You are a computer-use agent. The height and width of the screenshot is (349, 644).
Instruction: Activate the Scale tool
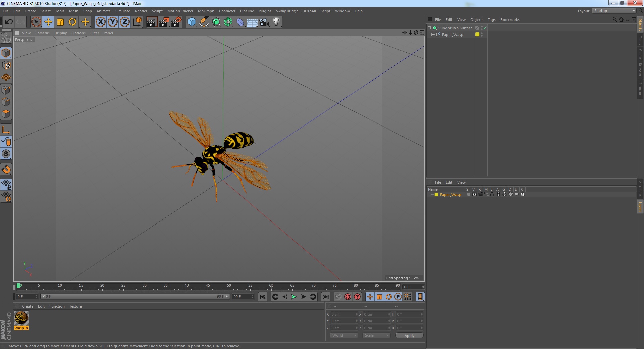coord(60,22)
